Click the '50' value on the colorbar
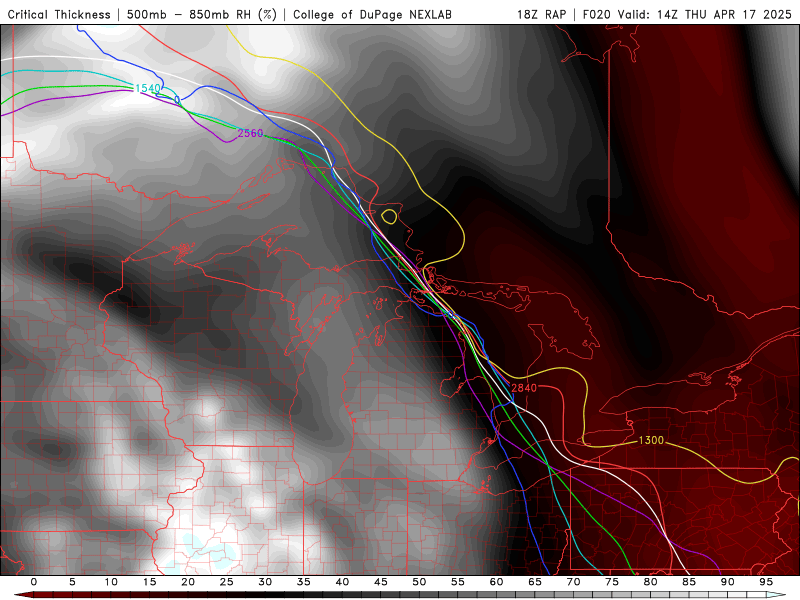The image size is (800, 600). 419,582
